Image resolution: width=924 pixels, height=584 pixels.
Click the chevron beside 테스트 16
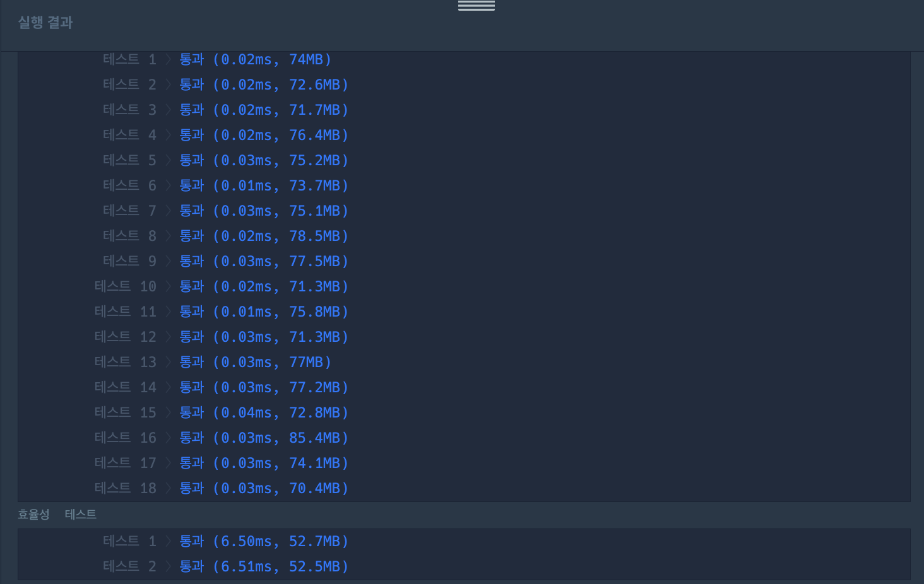click(x=169, y=438)
